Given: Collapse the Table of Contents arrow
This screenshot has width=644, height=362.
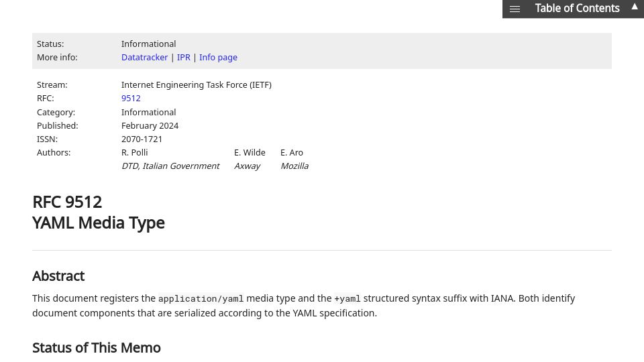Looking at the screenshot, I should pyautogui.click(x=635, y=7).
